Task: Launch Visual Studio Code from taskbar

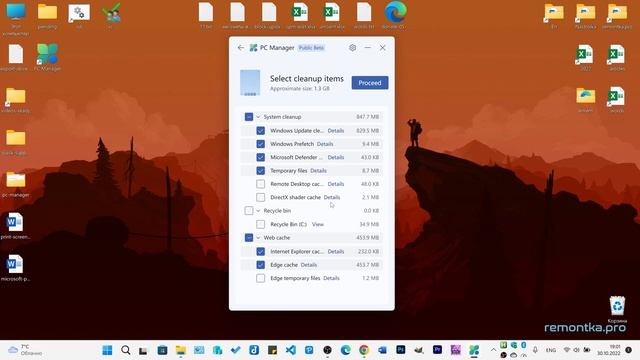Action: coord(291,350)
